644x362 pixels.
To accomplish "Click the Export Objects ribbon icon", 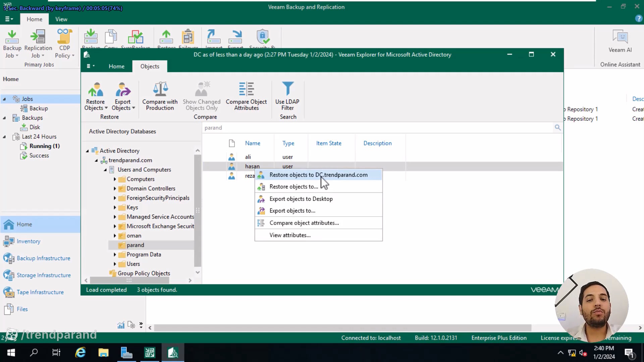I will click(123, 89).
